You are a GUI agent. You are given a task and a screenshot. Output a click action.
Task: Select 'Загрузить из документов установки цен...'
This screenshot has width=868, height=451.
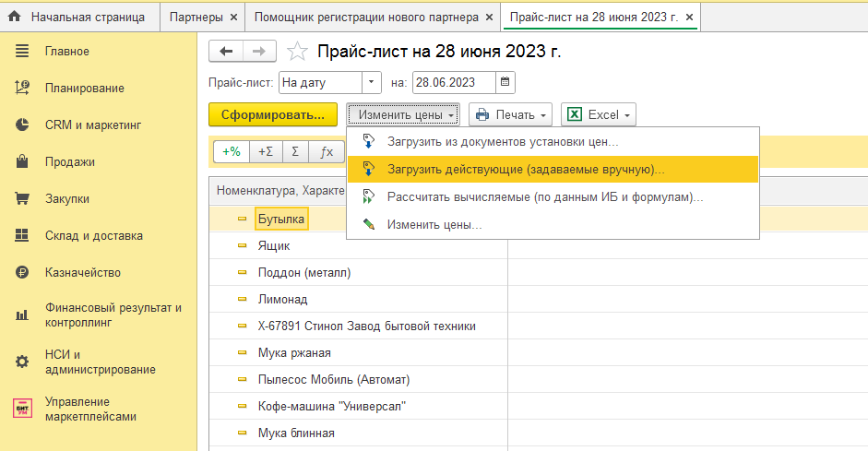click(x=503, y=142)
